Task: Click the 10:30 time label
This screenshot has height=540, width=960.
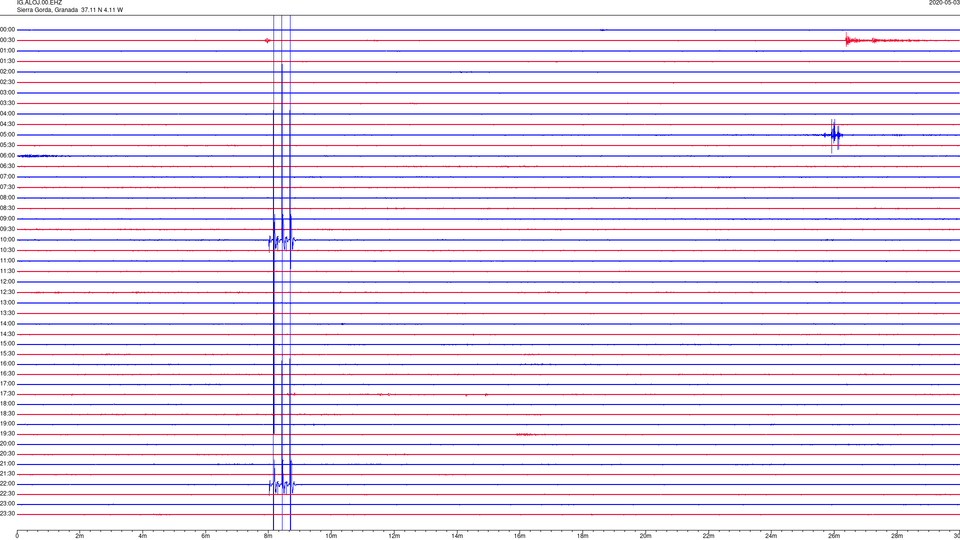Action: (7, 250)
